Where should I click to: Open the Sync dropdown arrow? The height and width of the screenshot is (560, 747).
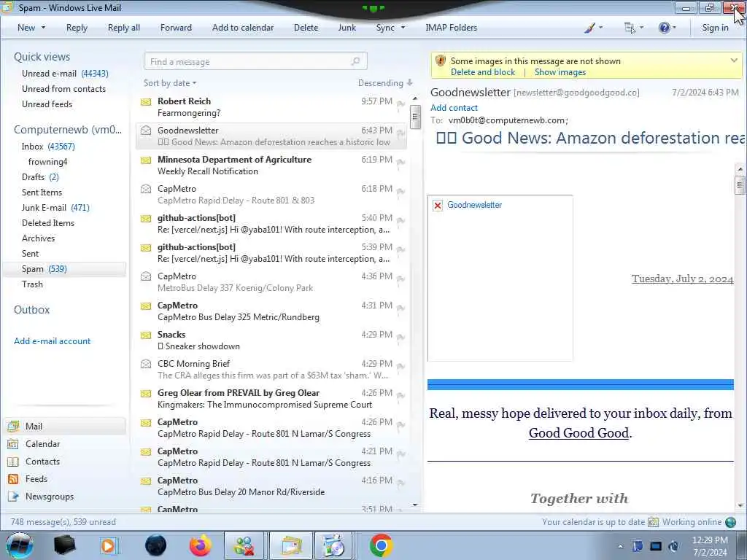[403, 28]
